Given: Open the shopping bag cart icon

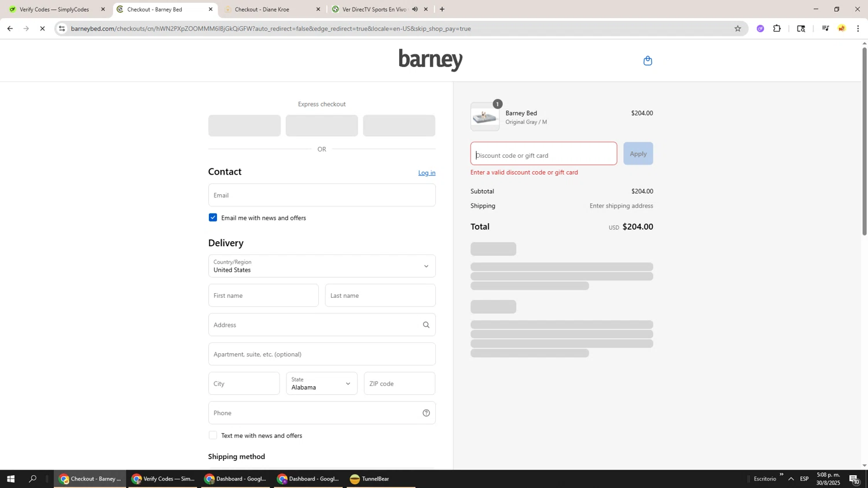Looking at the screenshot, I should [x=648, y=61].
